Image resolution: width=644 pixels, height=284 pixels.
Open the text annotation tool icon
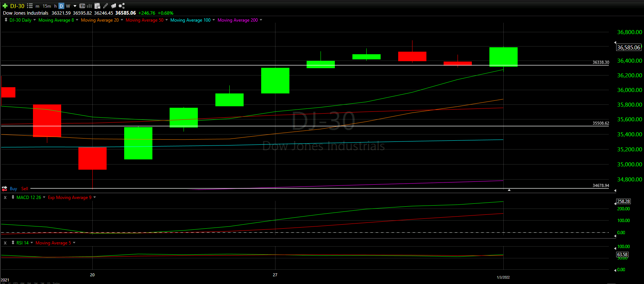(x=82, y=6)
